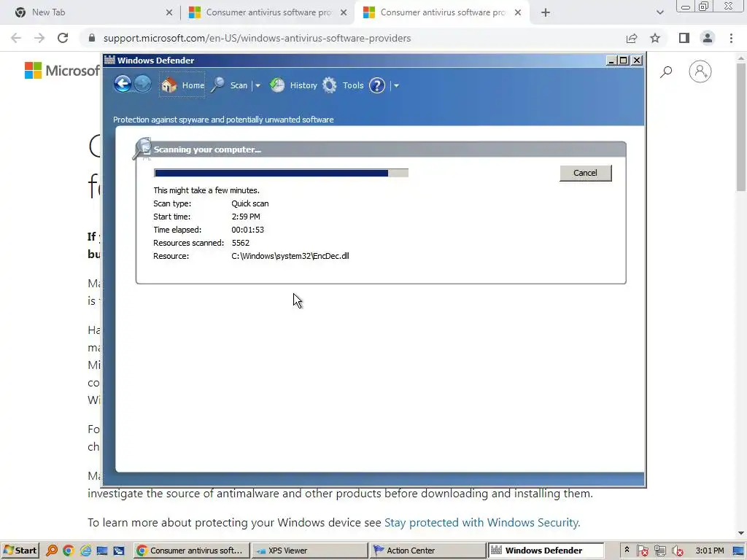This screenshot has height=560, width=747.
Task: Click the scan progress bar
Action: [281, 173]
